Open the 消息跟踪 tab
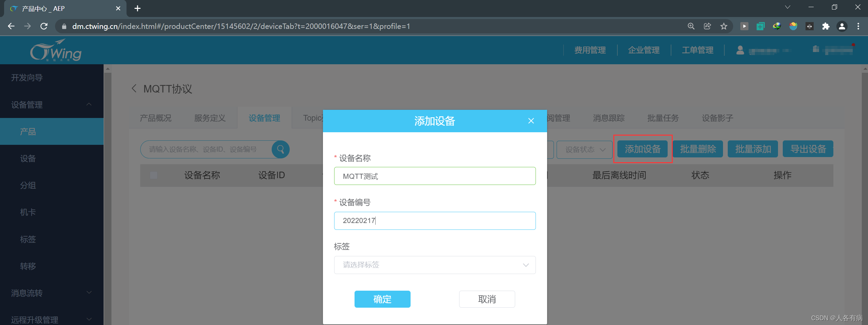Image resolution: width=868 pixels, height=325 pixels. [x=608, y=118]
